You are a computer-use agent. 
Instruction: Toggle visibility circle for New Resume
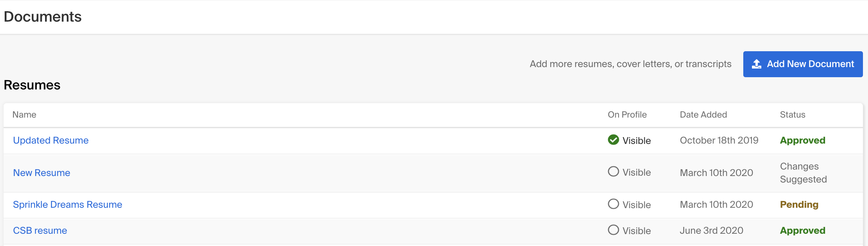click(x=613, y=171)
